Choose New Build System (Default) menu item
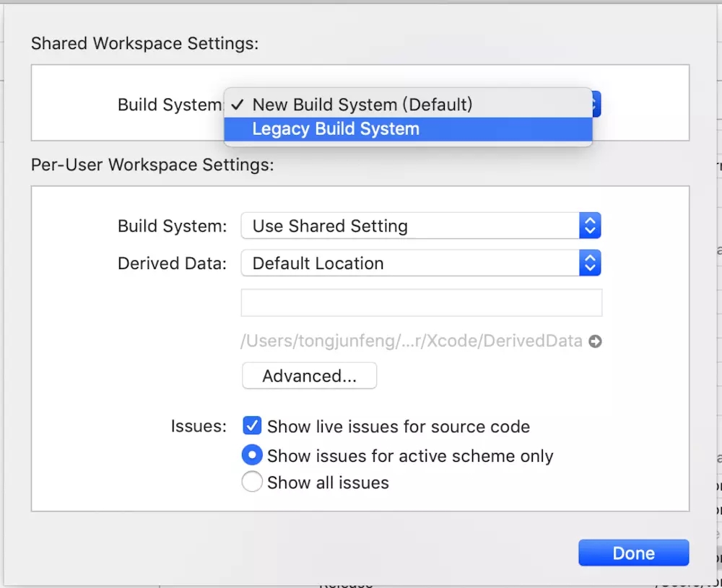722x588 pixels. 362,105
